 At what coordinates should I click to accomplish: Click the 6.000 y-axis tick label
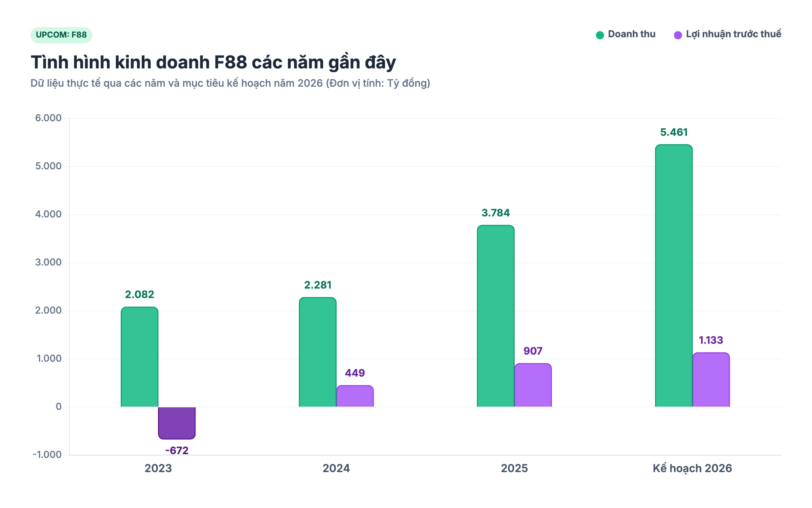(x=48, y=118)
